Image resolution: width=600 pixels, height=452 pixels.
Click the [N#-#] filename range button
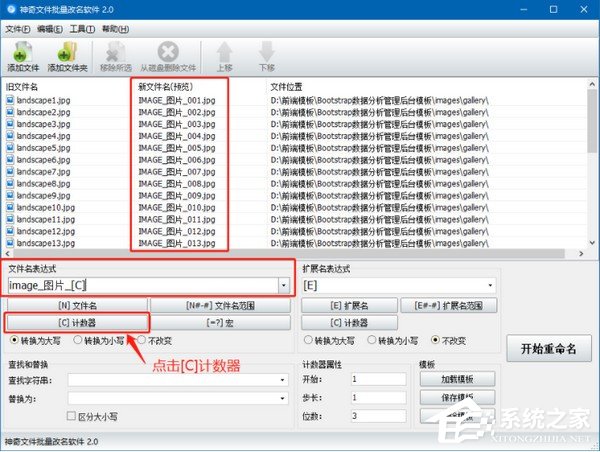(x=220, y=305)
